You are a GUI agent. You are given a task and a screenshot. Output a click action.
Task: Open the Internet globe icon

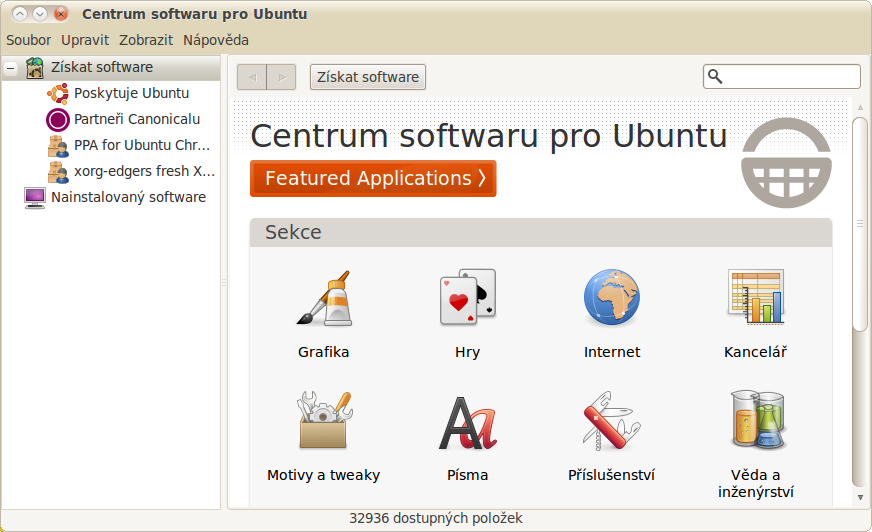tap(612, 297)
